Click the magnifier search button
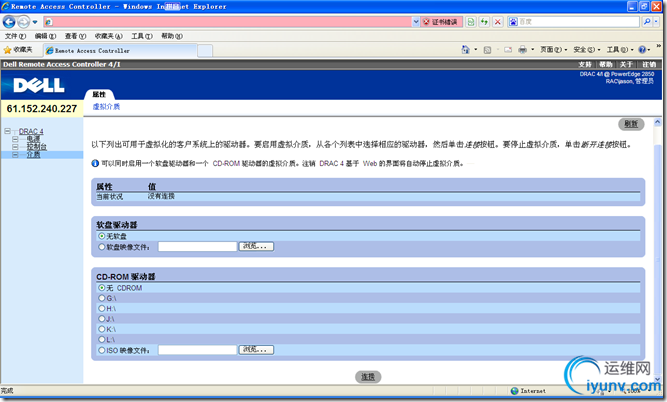 (x=647, y=22)
